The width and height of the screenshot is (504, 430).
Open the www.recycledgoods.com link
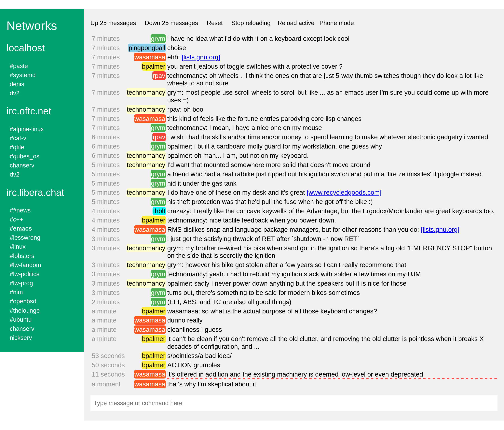[344, 193]
